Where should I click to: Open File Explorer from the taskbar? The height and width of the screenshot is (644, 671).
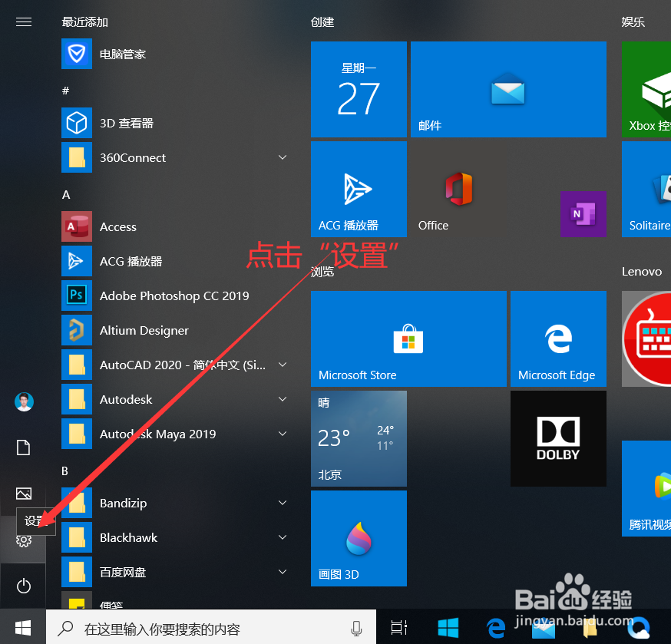click(x=590, y=628)
